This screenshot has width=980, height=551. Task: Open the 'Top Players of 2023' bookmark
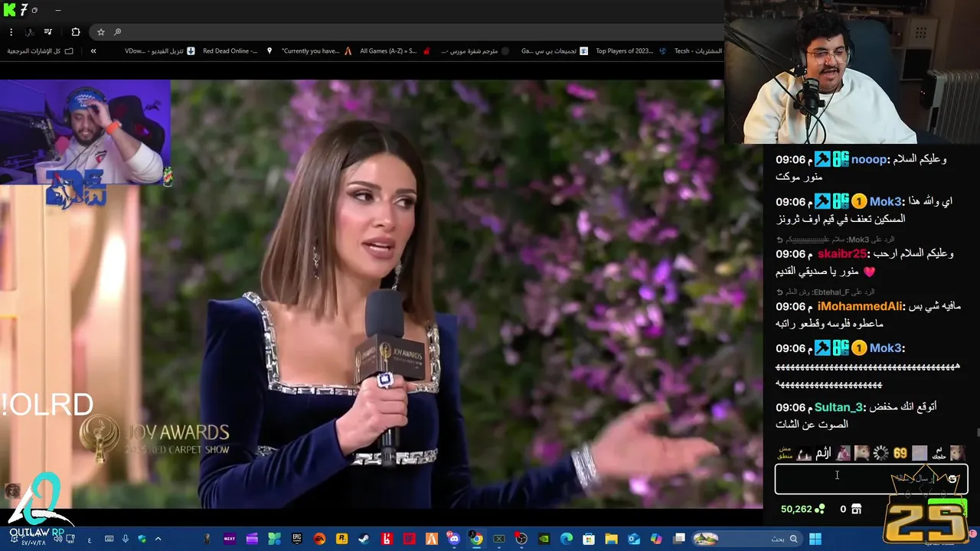(632, 51)
